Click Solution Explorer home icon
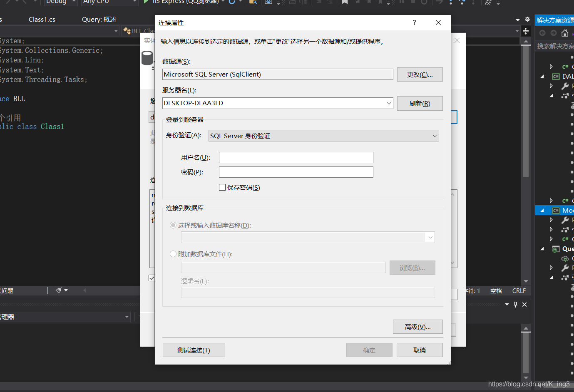Image resolution: width=574 pixels, height=392 pixels. point(565,33)
